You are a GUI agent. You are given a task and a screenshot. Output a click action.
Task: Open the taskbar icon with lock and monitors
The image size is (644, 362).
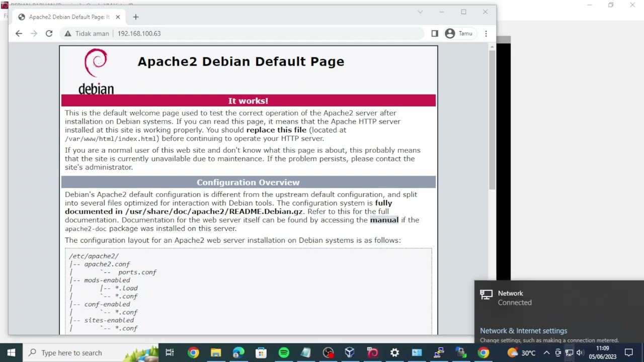461,352
